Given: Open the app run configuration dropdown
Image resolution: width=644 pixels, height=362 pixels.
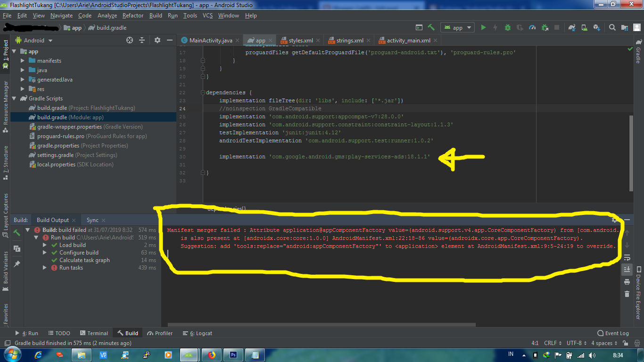Looking at the screenshot, I should tap(457, 27).
